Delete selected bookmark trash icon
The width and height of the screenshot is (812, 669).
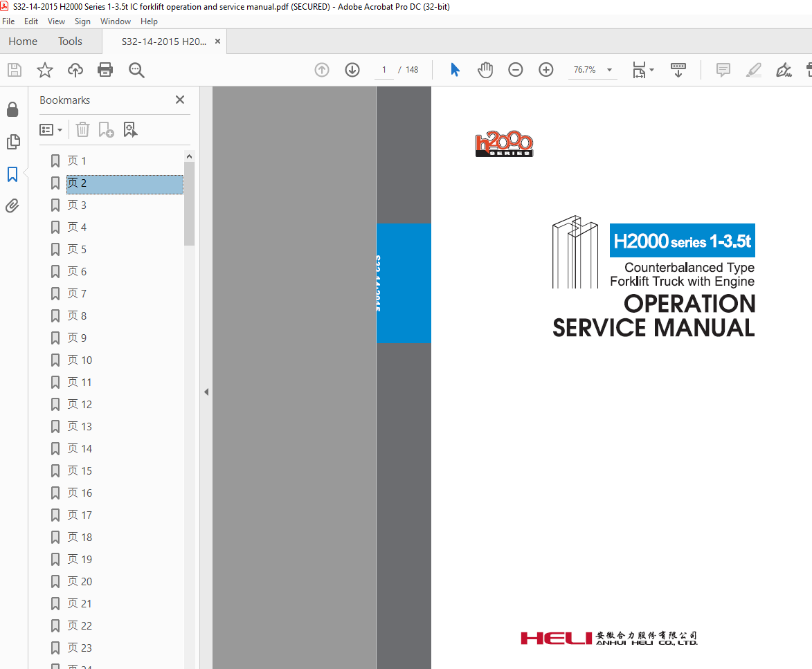click(83, 129)
